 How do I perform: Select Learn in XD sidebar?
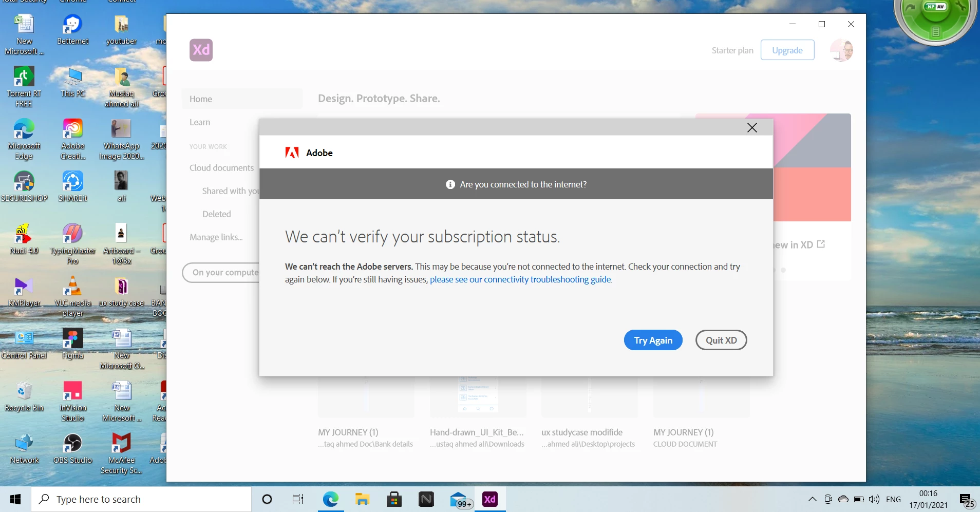200,122
